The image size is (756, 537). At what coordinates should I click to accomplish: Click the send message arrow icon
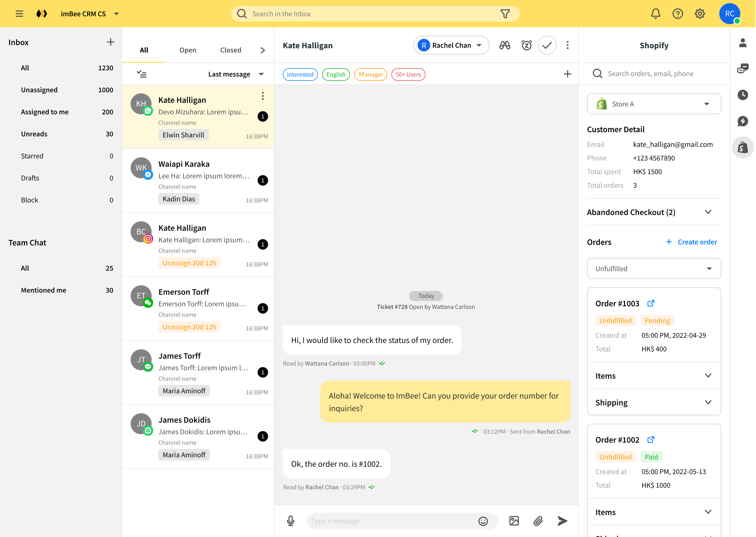pos(562,521)
